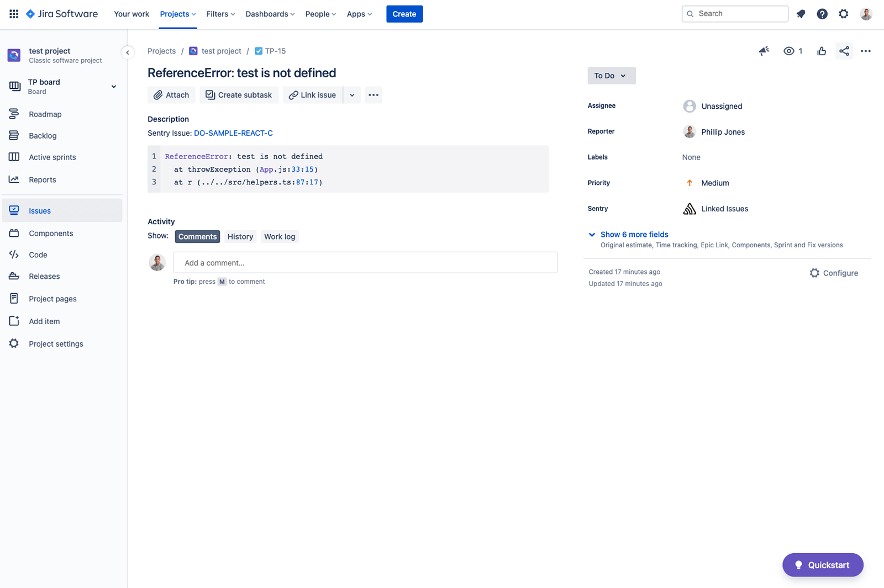Open notifications with the flag icon

(801, 14)
